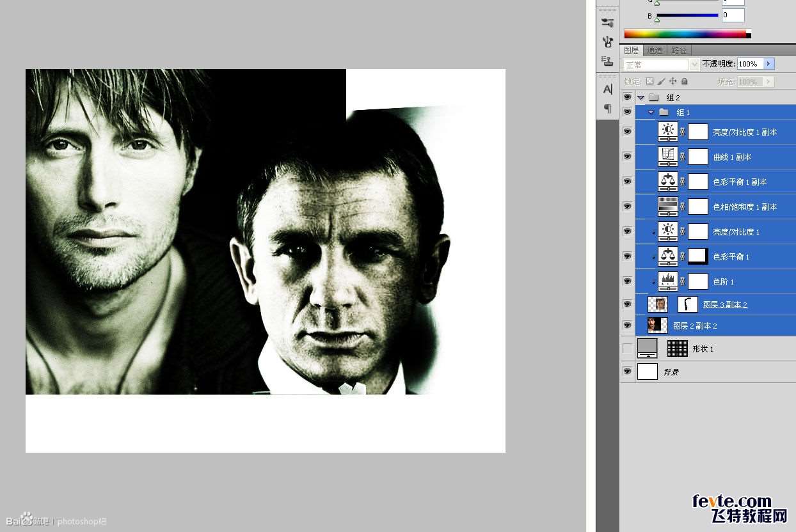Click the 色彩平衡 1 layer mask thumbnail
Image resolution: width=796 pixels, height=532 pixels.
point(697,256)
